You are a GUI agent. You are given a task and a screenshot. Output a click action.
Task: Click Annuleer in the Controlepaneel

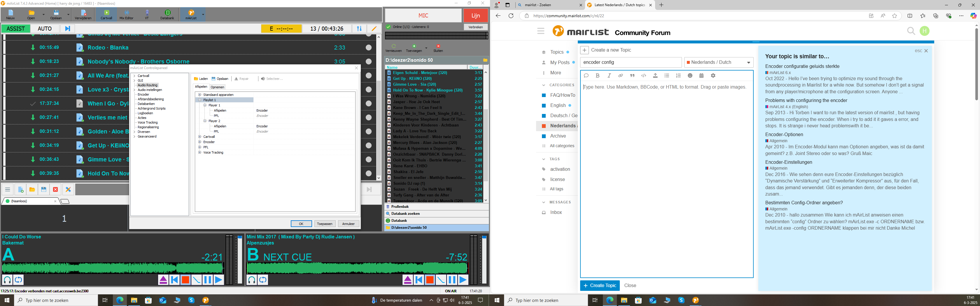pyautogui.click(x=349, y=224)
